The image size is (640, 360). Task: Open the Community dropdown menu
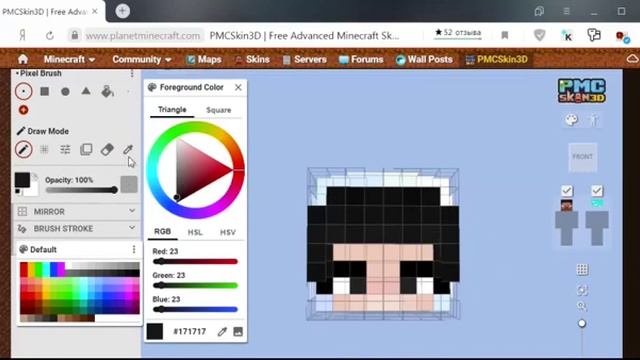pos(142,60)
